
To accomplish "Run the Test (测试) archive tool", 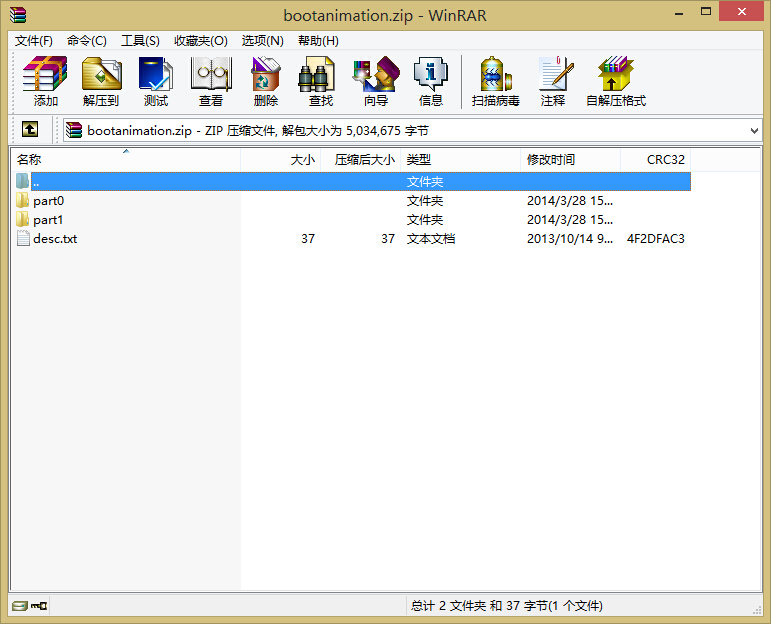I will tap(156, 81).
